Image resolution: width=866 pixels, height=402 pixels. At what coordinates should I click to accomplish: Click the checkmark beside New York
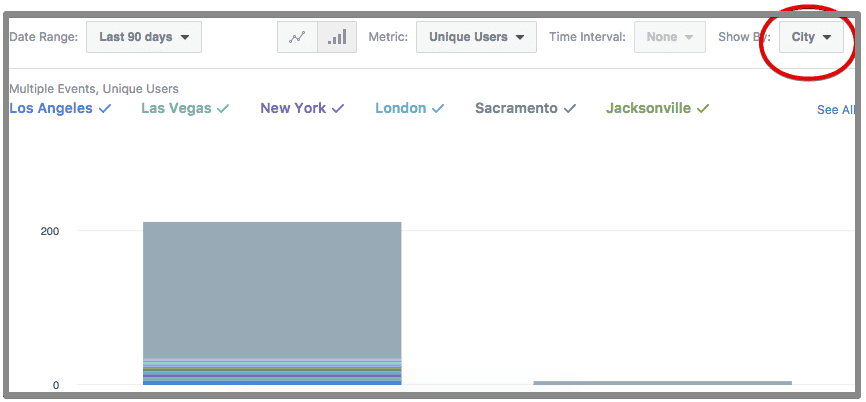338,109
